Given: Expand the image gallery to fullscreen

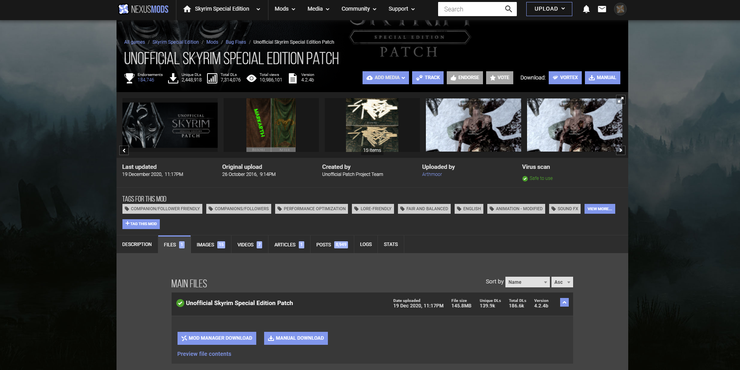Looking at the screenshot, I should tap(621, 100).
